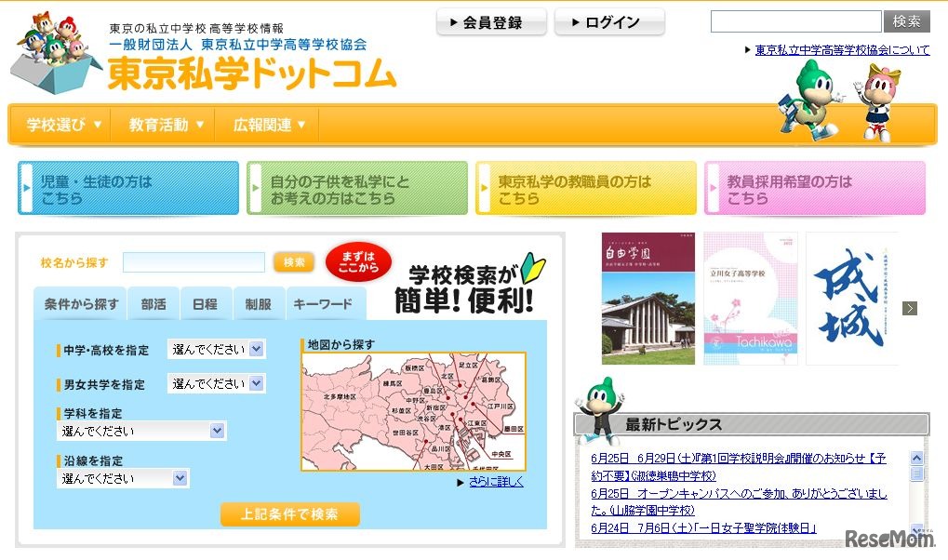Select the 検索 button beside the school name field
The height and width of the screenshot is (560, 948).
(x=292, y=263)
